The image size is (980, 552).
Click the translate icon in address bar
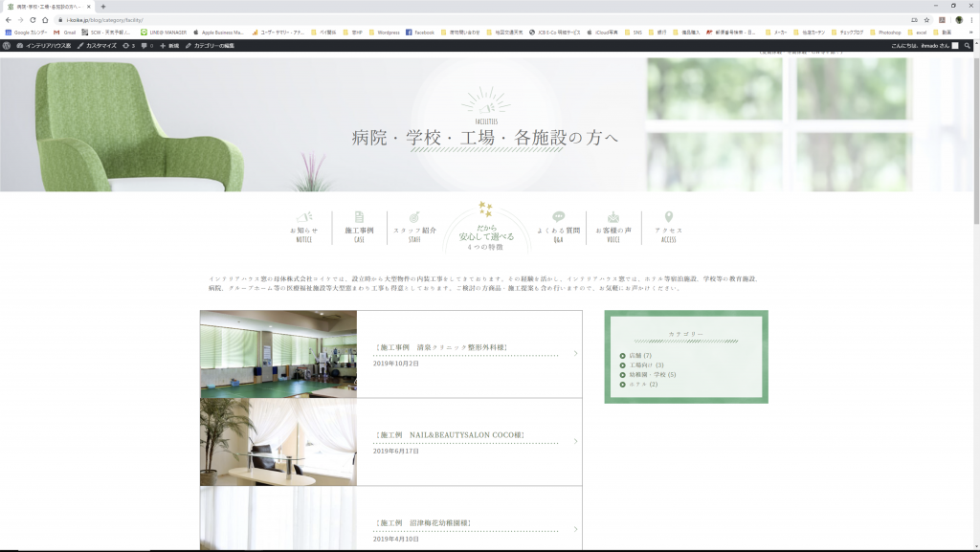914,20
